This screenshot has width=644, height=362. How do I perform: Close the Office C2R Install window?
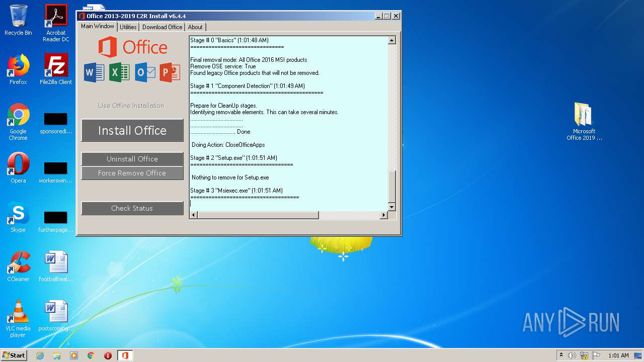(396, 16)
